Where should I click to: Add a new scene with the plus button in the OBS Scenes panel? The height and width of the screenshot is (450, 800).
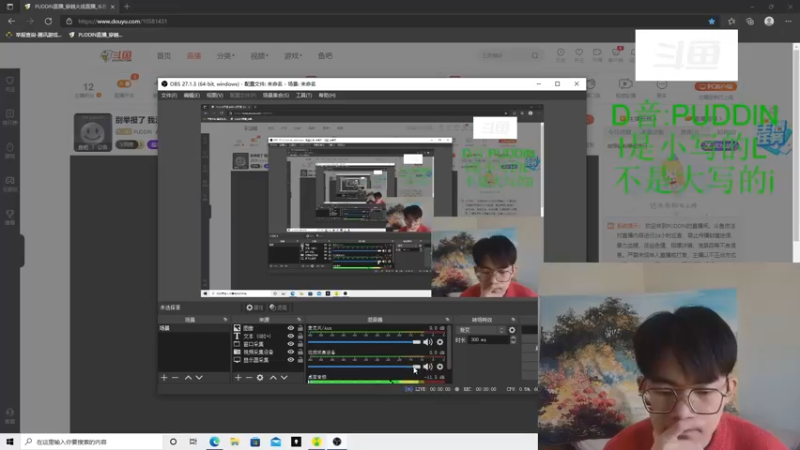[164, 378]
